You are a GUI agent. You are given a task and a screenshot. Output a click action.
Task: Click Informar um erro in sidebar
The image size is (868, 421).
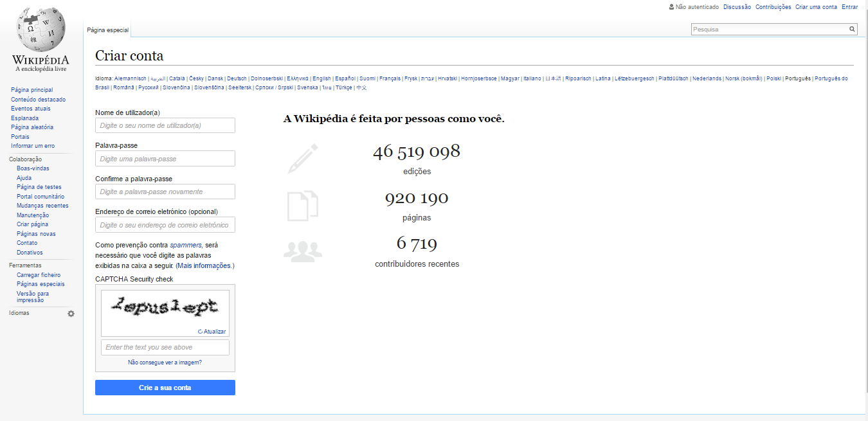click(x=33, y=146)
